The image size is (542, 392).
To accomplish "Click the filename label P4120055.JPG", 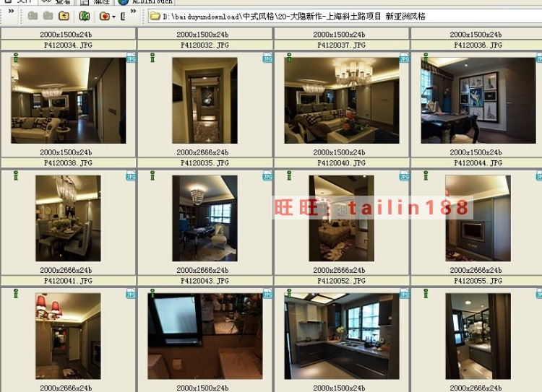I will [x=478, y=281].
